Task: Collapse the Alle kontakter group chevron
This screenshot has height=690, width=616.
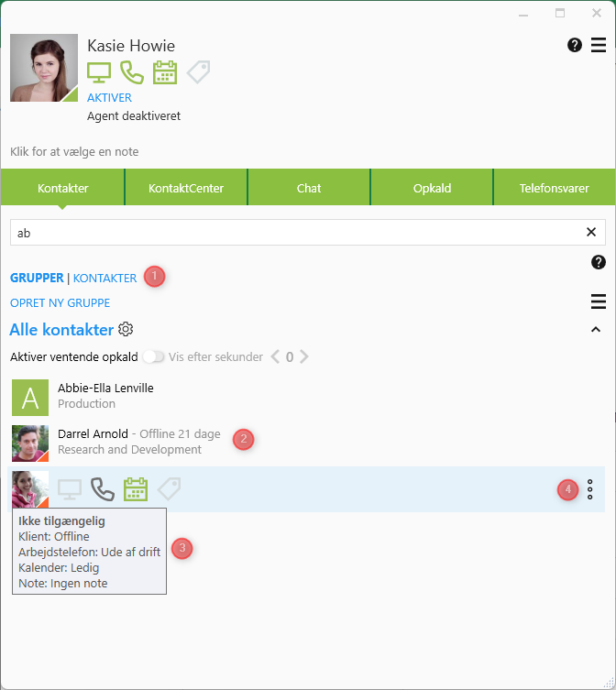Action: (x=596, y=329)
